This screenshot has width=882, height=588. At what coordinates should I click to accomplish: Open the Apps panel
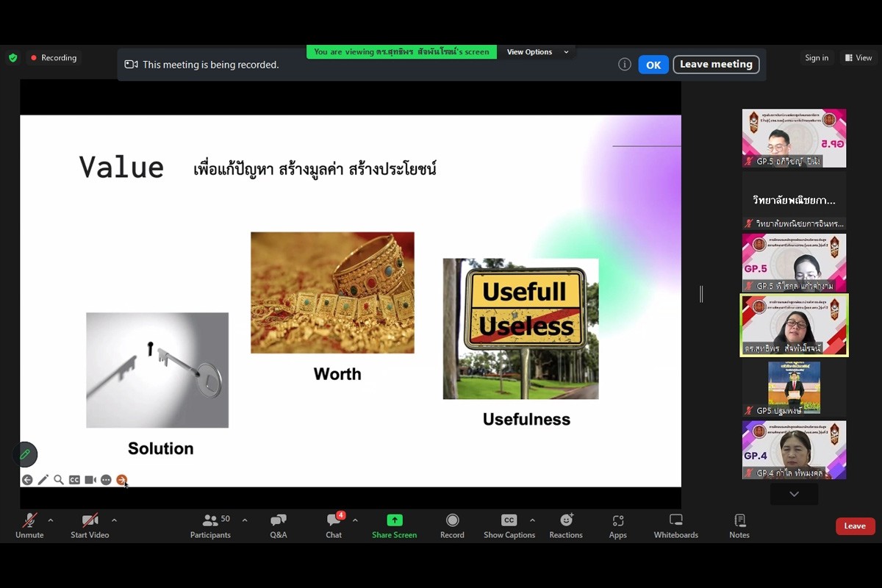617,526
